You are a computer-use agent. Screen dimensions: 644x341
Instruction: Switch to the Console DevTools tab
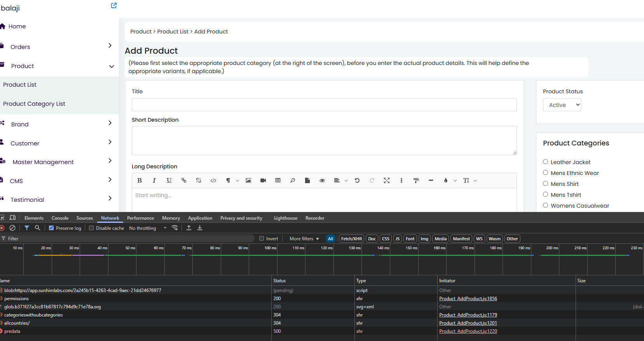click(60, 218)
